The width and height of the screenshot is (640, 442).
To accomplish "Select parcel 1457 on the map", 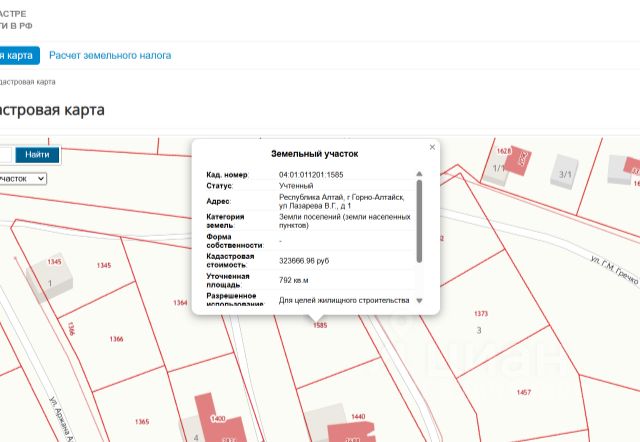I will [x=524, y=392].
